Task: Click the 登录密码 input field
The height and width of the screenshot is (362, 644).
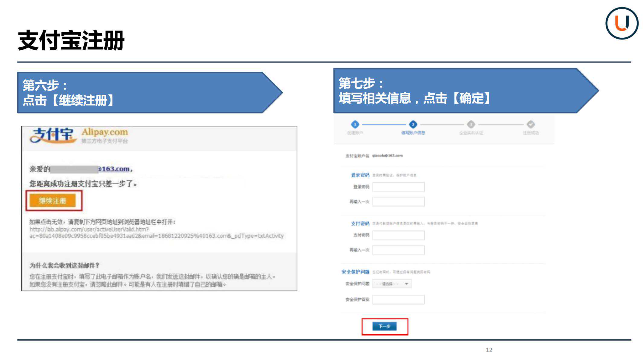Action: (398, 187)
